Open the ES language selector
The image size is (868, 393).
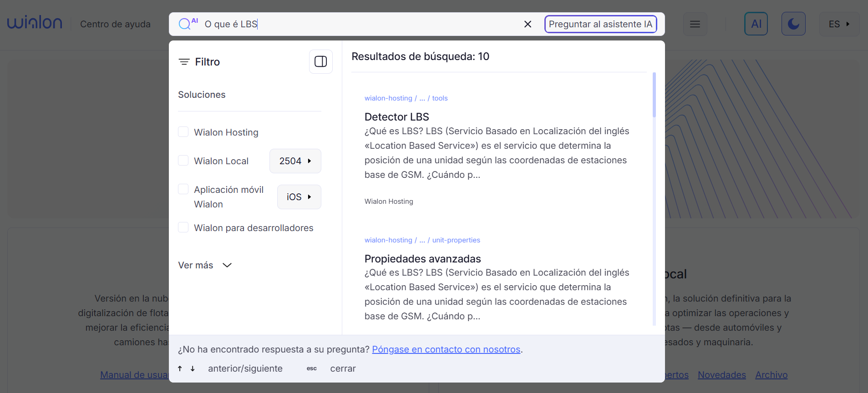(839, 24)
